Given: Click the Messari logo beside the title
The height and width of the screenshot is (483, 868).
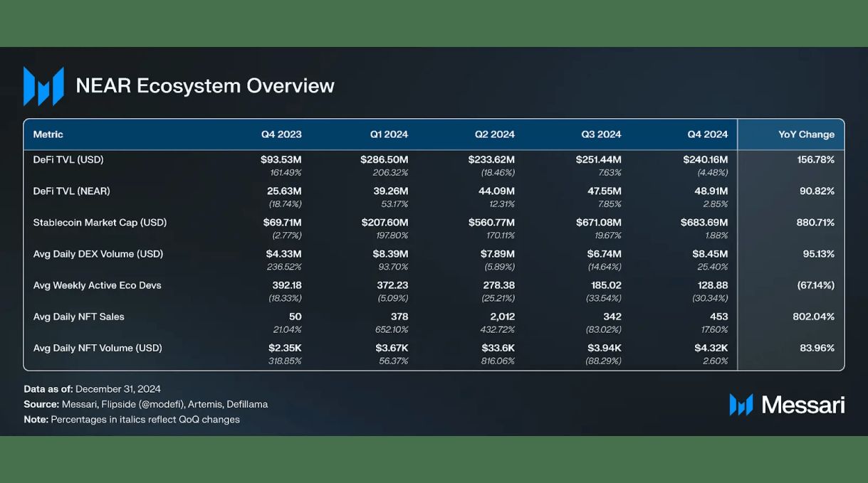Looking at the screenshot, I should click(43, 86).
